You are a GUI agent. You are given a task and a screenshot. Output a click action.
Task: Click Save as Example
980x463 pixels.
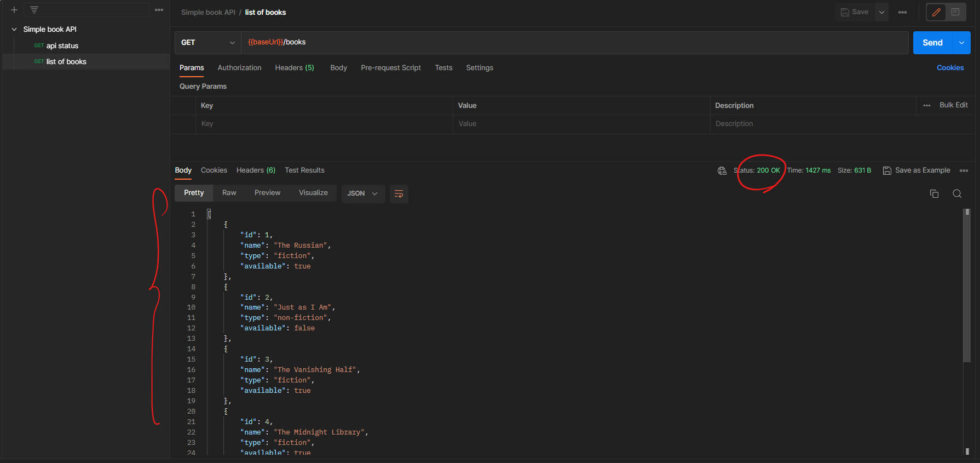(x=916, y=170)
